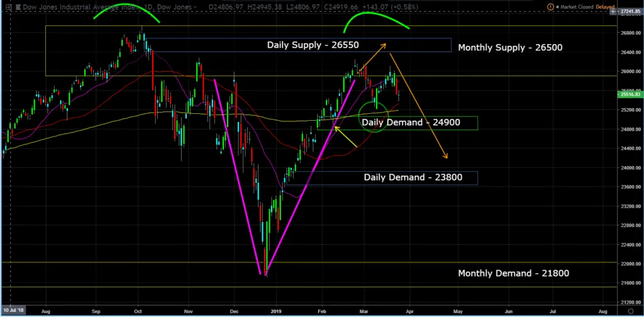
Task: Click the flag icon before Dow Jones title
Action: pyautogui.click(x=19, y=7)
